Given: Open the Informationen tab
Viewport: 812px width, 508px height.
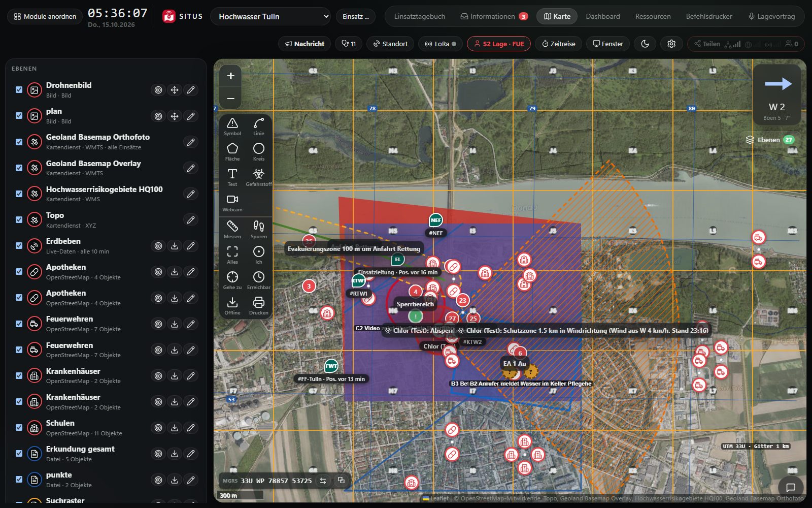Looking at the screenshot, I should [494, 16].
